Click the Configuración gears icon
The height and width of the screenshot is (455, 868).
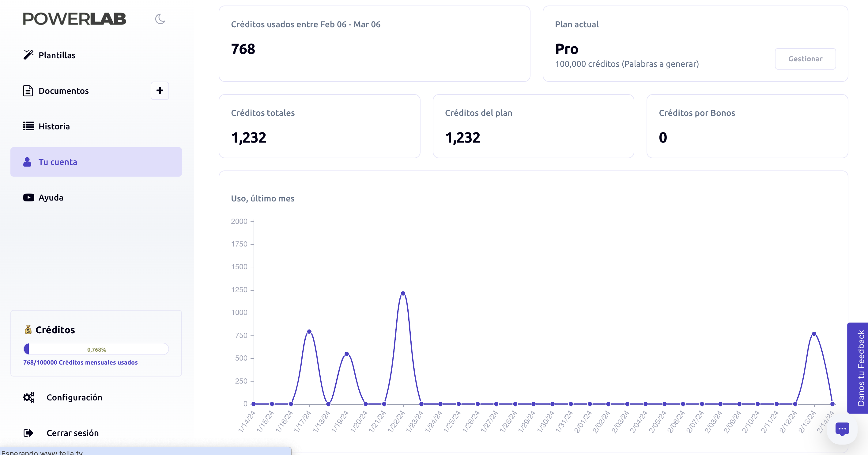click(29, 397)
